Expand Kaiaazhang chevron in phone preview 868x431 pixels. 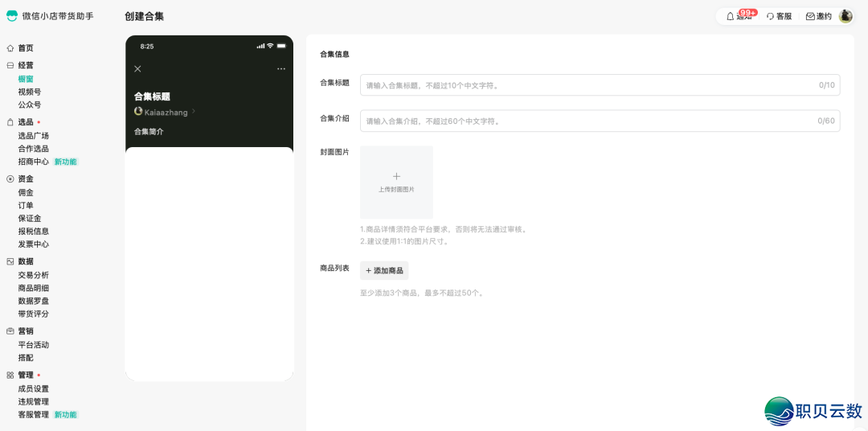[193, 111]
